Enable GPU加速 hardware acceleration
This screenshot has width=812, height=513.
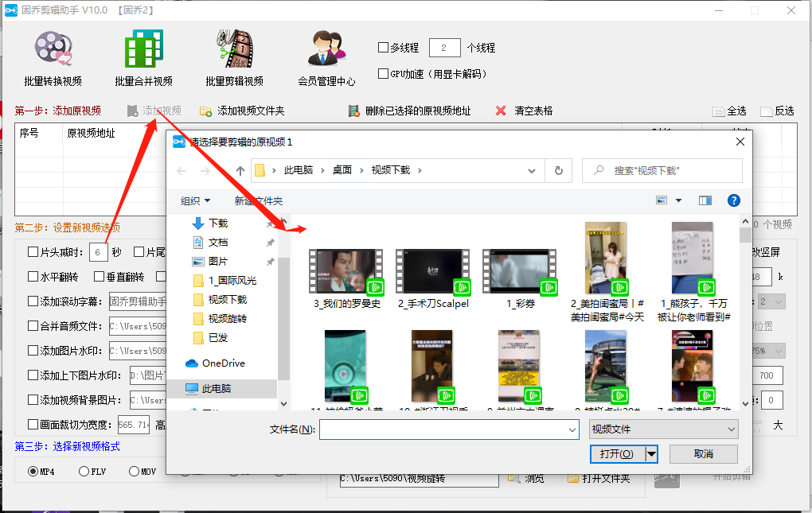tap(382, 73)
